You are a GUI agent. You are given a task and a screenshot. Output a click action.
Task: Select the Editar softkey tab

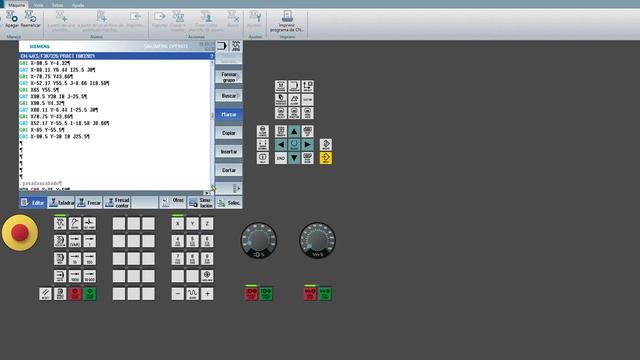coord(33,202)
